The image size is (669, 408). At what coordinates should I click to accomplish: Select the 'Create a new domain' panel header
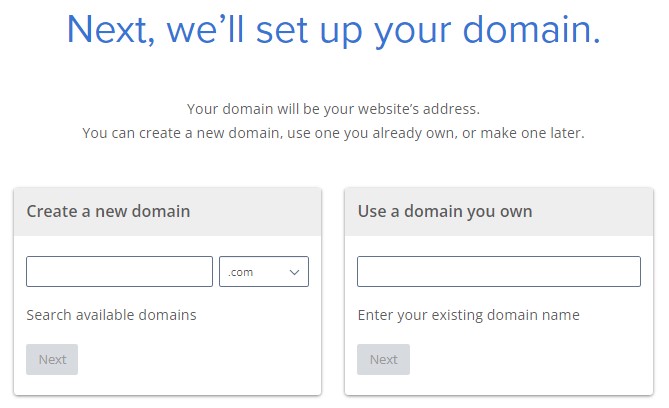coord(108,211)
